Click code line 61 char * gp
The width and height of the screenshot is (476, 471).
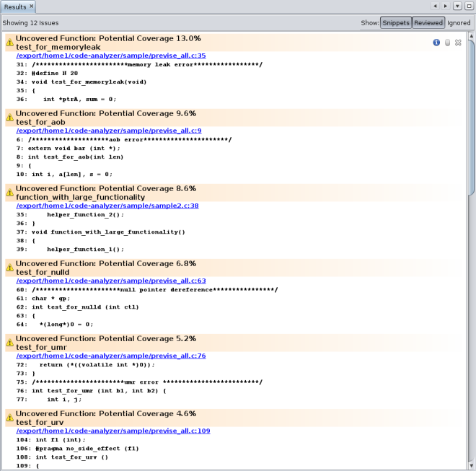pos(43,299)
